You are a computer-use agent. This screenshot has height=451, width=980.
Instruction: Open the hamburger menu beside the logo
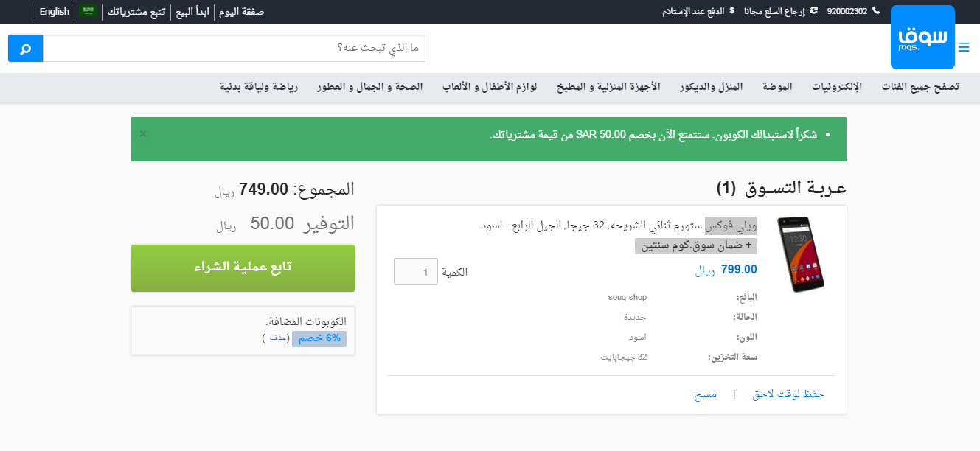tap(964, 48)
